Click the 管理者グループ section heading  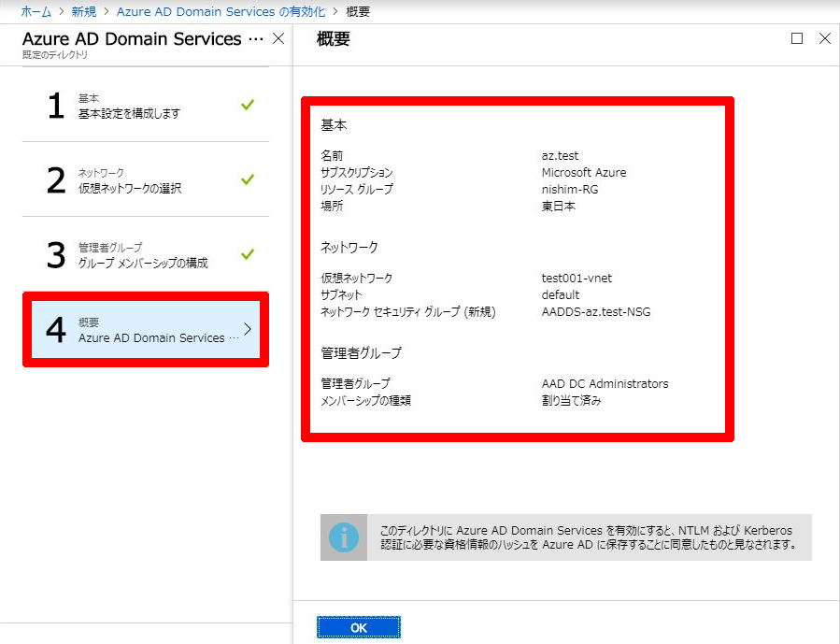point(361,352)
